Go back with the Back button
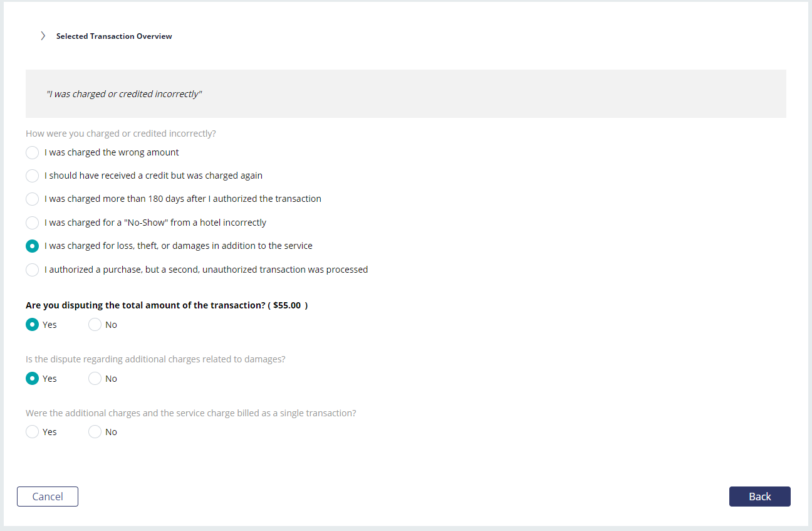 pyautogui.click(x=760, y=497)
